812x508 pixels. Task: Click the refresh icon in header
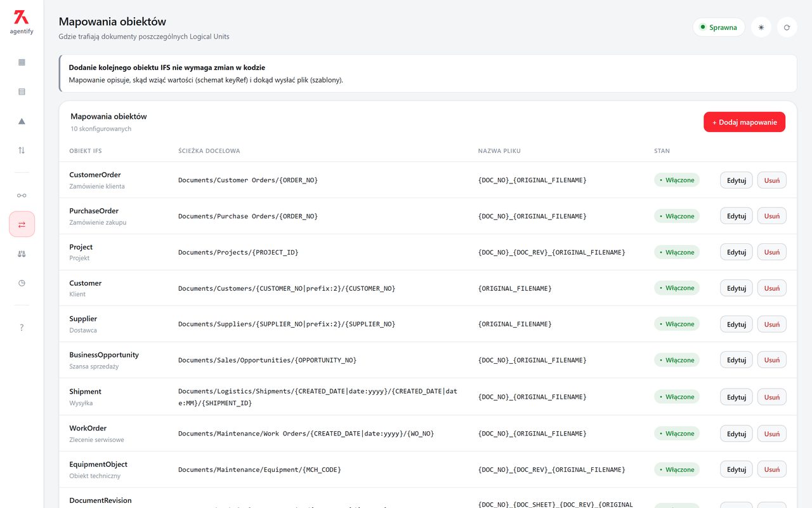pyautogui.click(x=787, y=27)
